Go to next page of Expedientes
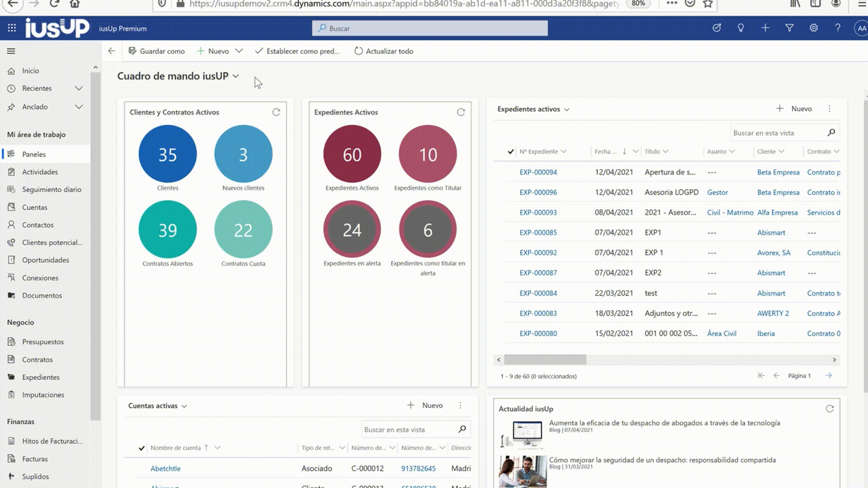 point(829,375)
